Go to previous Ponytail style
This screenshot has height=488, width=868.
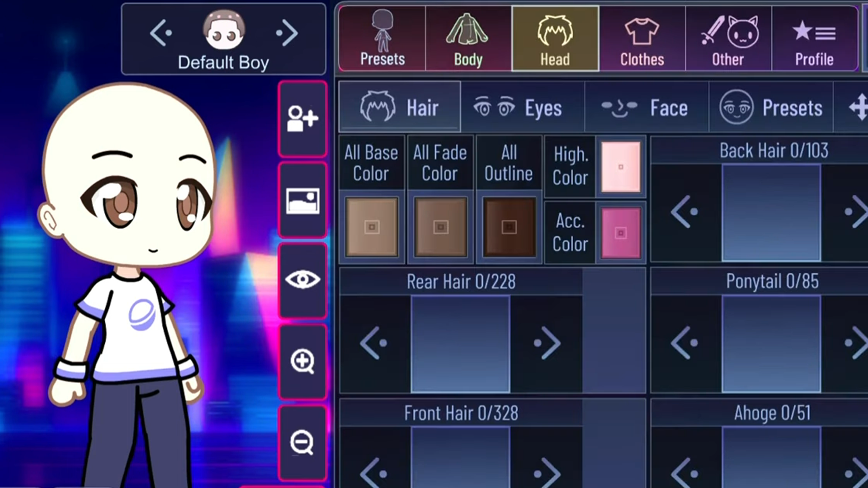click(x=684, y=343)
